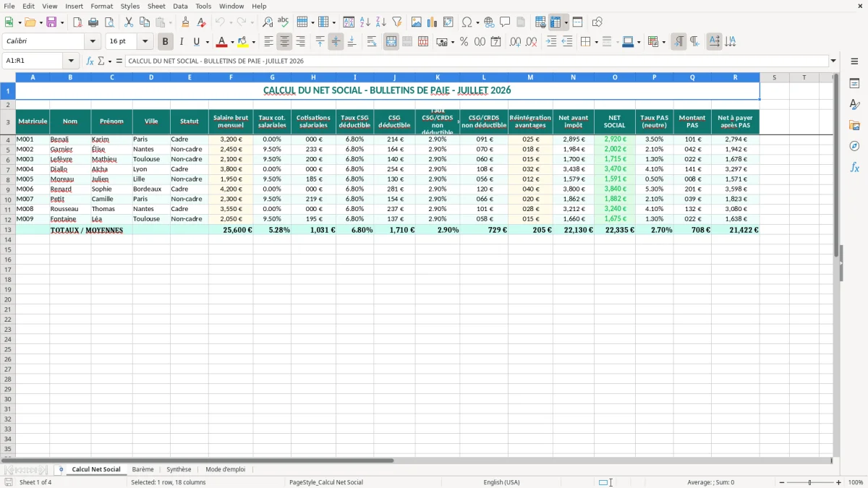Open the background color dropdown arrow

[x=253, y=42]
